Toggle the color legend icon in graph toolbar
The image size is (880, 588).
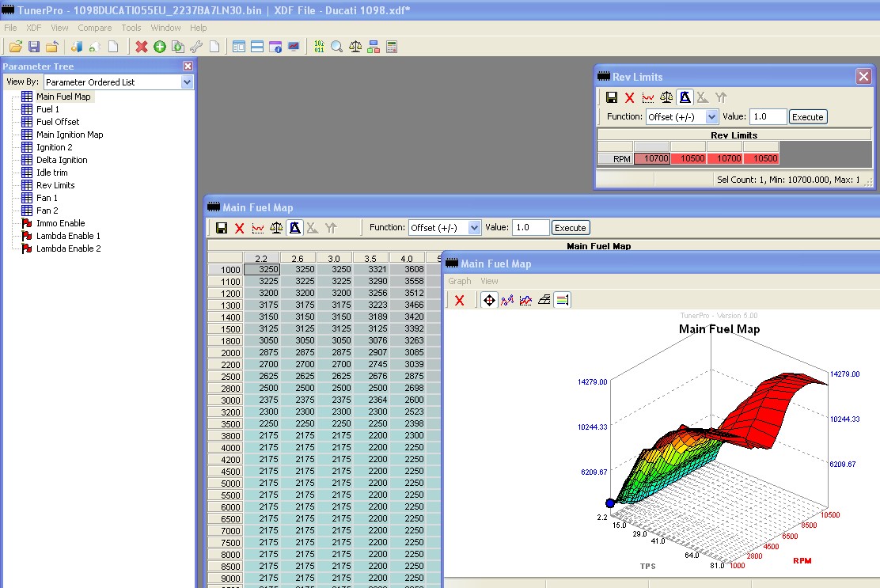[562, 300]
